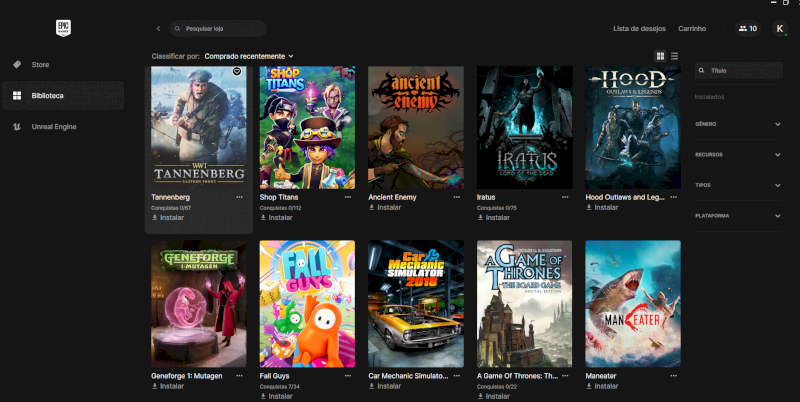The height and width of the screenshot is (402, 800).
Task: Click the Iratus title text
Action: (486, 197)
